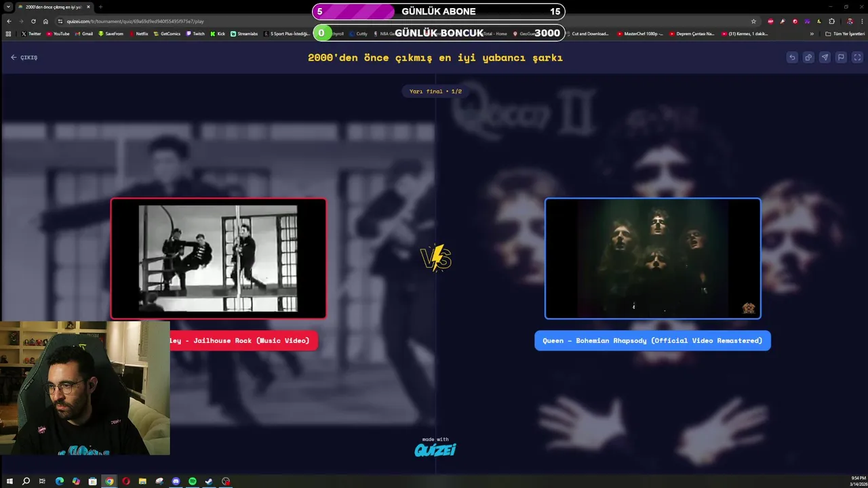Viewport: 868px width, 488px height.
Task: Open the Windows Start menu
Action: (x=9, y=481)
